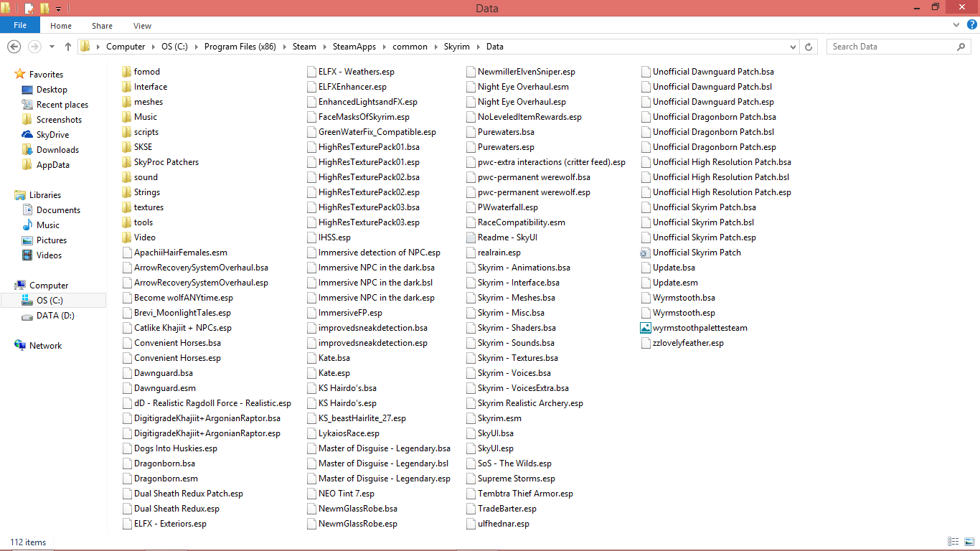Open Downloads in the navigation pane
This screenshot has height=551, width=980.
[x=57, y=150]
